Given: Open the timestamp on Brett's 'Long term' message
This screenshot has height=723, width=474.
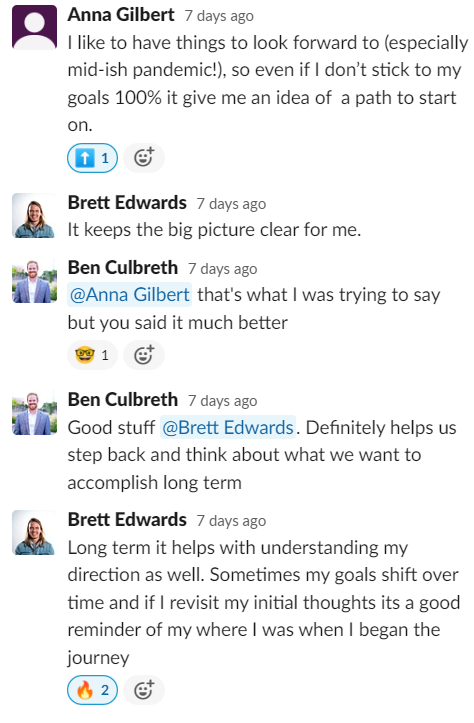Looking at the screenshot, I should [231, 521].
